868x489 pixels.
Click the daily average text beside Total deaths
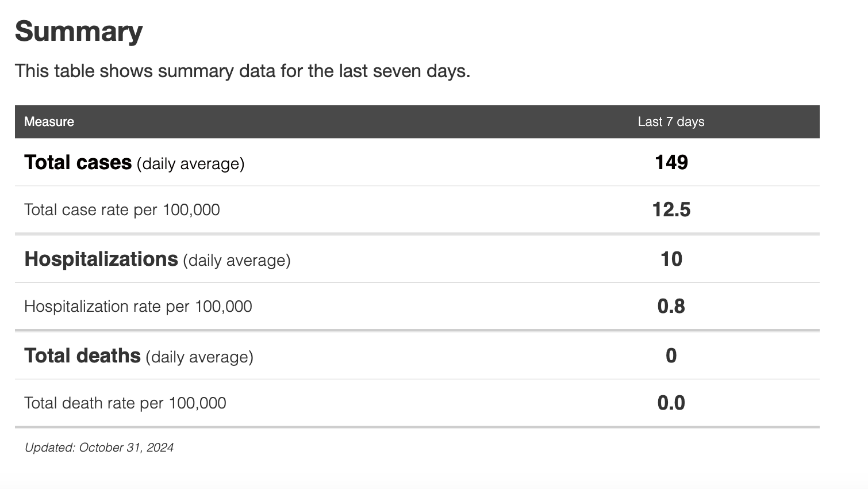tap(199, 357)
